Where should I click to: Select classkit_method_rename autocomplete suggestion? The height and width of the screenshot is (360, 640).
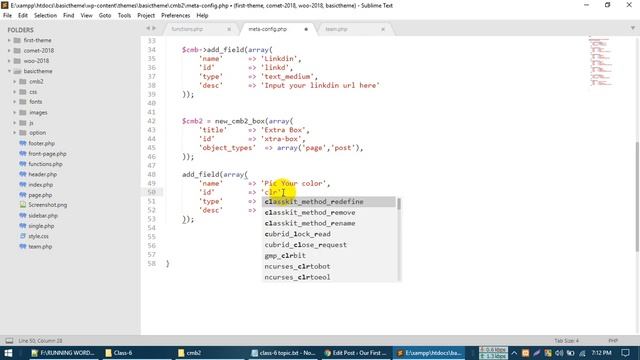click(329, 223)
